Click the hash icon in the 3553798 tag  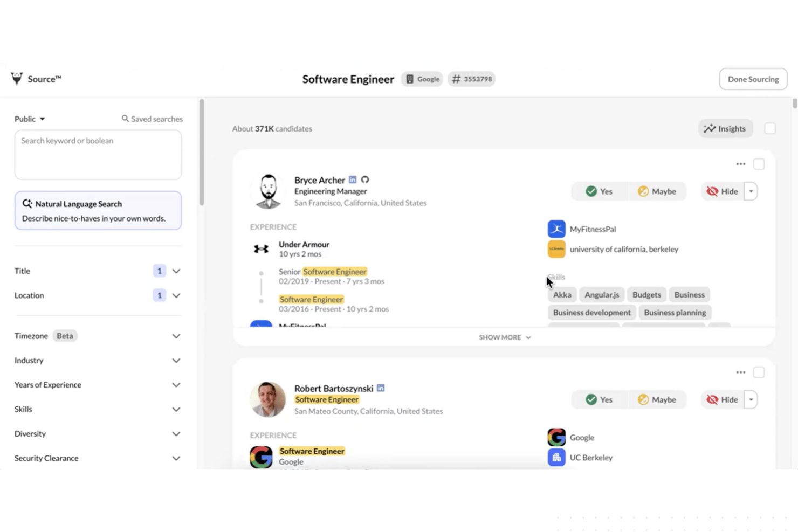[x=456, y=79]
